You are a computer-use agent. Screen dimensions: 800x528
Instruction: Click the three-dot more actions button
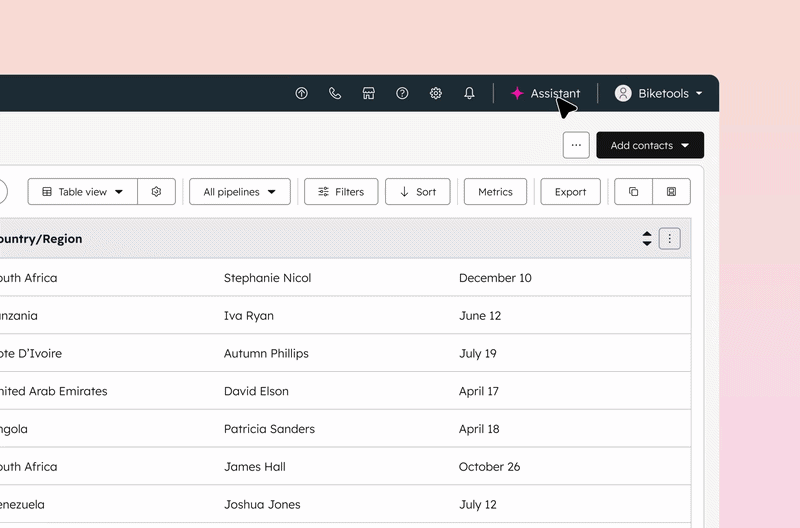click(576, 145)
